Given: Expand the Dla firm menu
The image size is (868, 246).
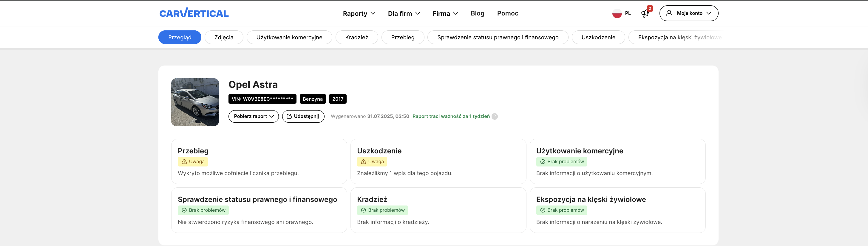Looking at the screenshot, I should tap(404, 13).
